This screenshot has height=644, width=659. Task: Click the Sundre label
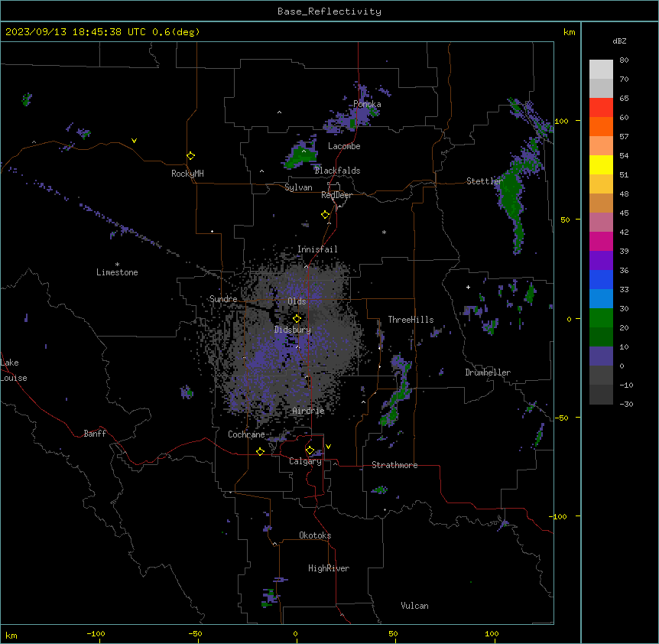(x=223, y=299)
